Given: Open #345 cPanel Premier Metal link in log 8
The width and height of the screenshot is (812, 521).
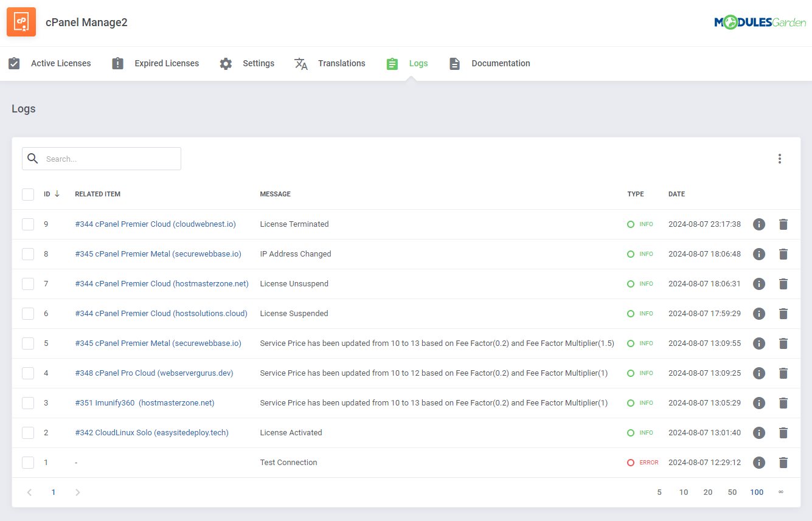Looking at the screenshot, I should [158, 254].
